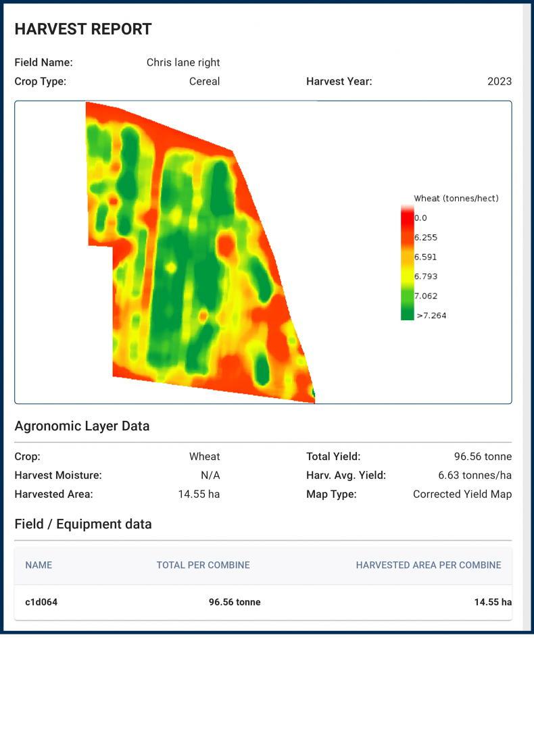Image resolution: width=534 pixels, height=756 pixels.
Task: Sort by the NAME column header
Action: [x=39, y=565]
